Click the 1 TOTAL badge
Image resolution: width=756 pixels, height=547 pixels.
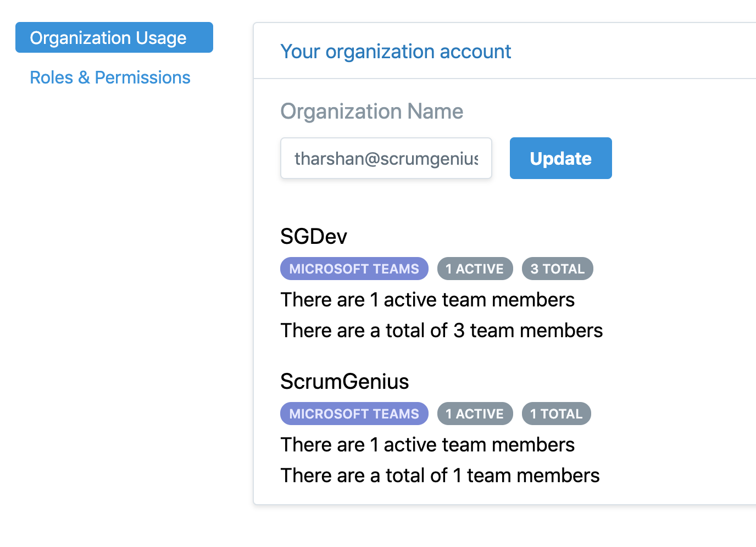coord(557,414)
